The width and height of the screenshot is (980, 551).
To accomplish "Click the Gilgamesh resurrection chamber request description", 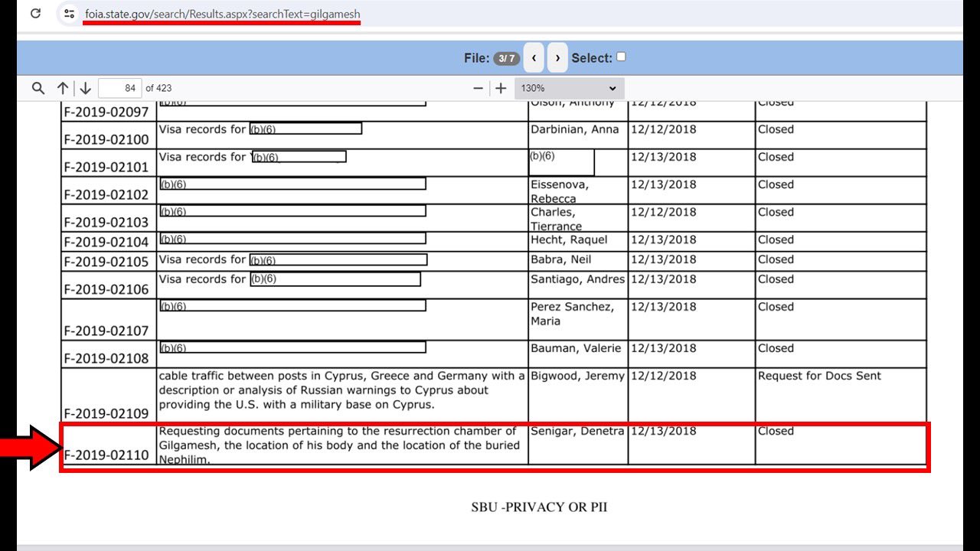I will pos(339,445).
